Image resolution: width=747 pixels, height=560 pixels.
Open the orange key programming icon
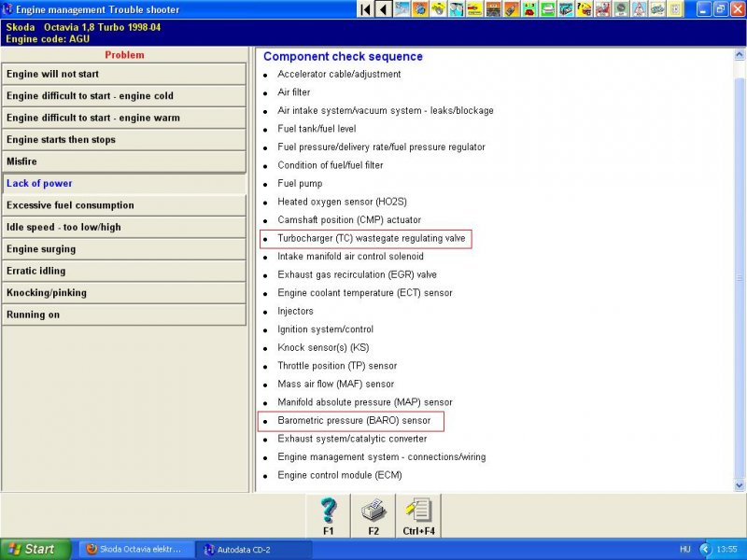point(511,9)
